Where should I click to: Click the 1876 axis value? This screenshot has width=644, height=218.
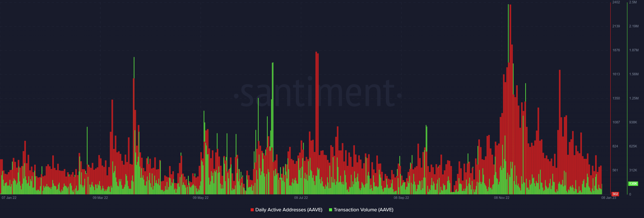tap(616, 50)
